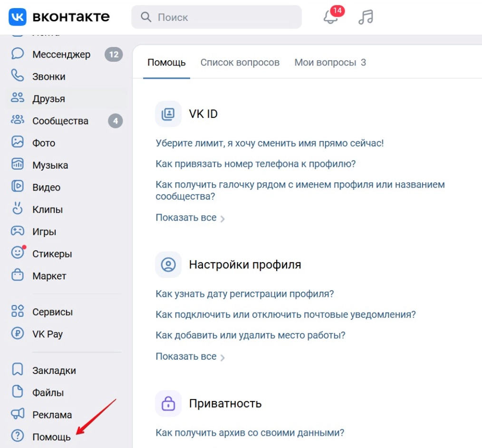This screenshot has height=448, width=482.
Task: Open Звонки label in sidebar
Action: [49, 76]
